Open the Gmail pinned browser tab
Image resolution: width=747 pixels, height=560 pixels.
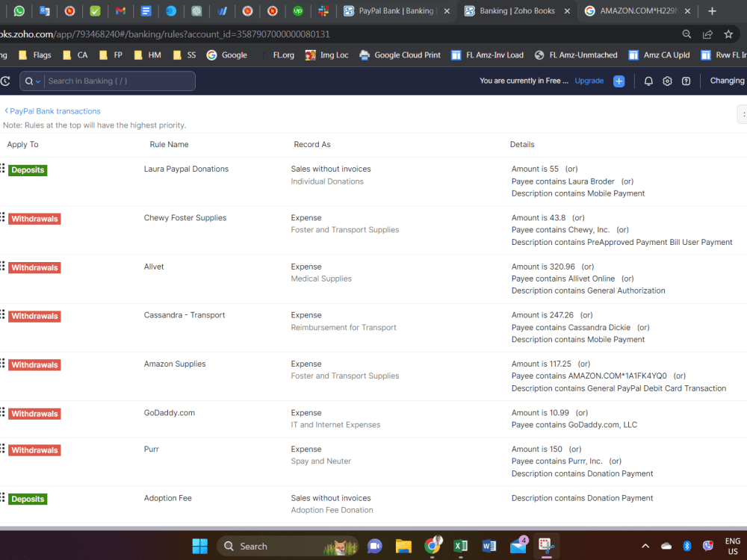(120, 10)
